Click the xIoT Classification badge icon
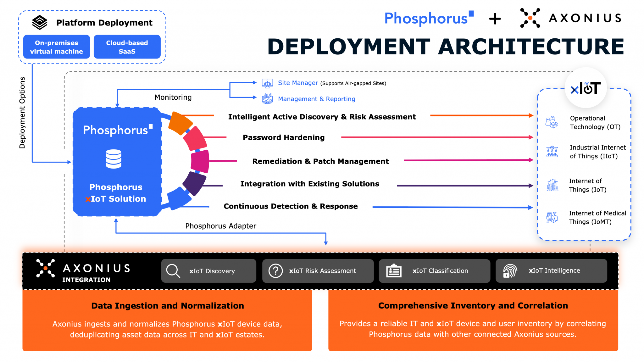 coord(393,271)
